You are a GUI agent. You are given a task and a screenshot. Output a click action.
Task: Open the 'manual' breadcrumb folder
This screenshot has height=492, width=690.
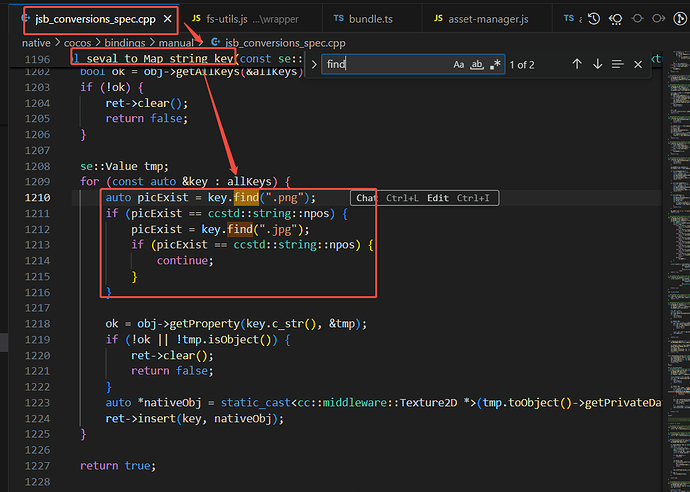pos(176,43)
